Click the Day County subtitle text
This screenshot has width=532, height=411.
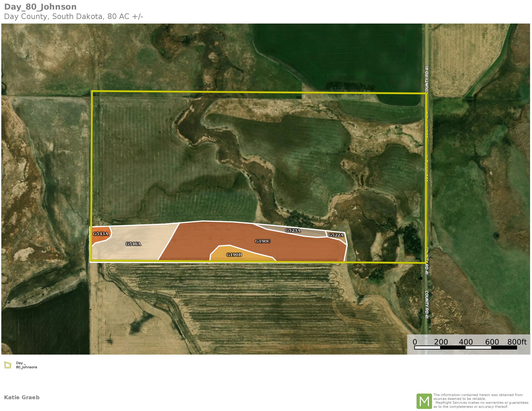click(73, 17)
